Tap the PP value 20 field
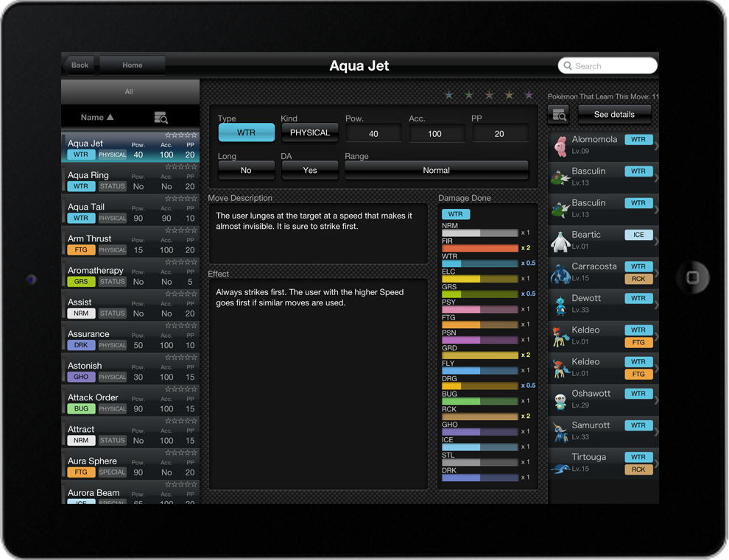 coord(499,134)
